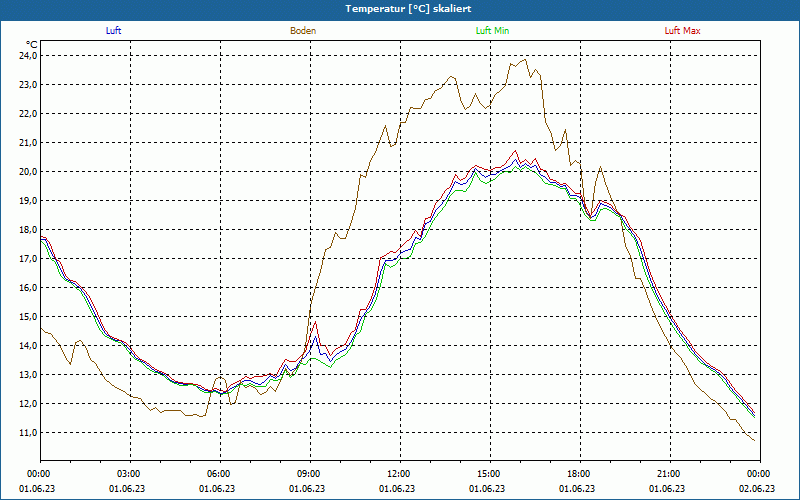Screen dimensions: 800x500
Task: Click the 20,0 y-axis label
Action: point(29,172)
